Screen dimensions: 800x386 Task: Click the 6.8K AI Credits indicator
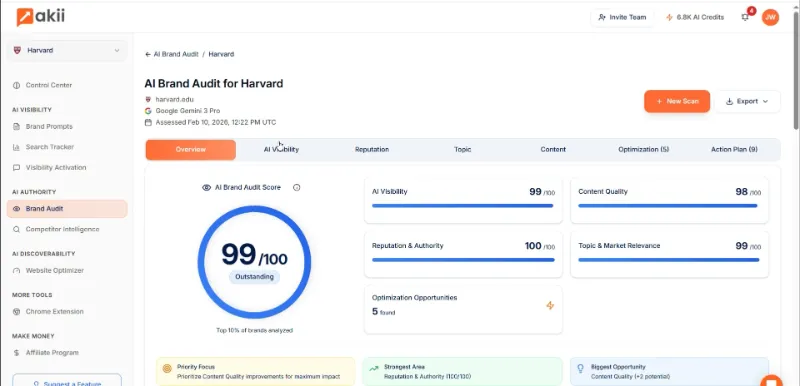pyautogui.click(x=695, y=17)
